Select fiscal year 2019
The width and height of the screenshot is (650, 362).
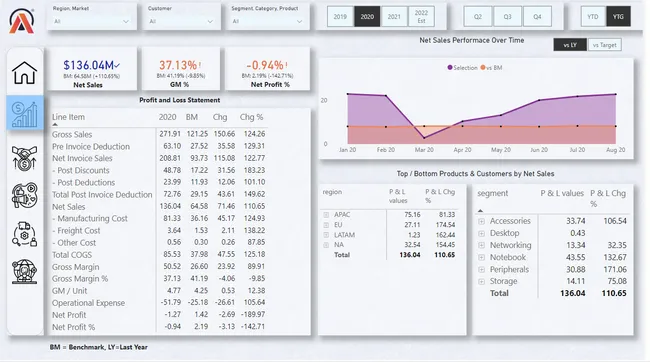click(x=340, y=17)
